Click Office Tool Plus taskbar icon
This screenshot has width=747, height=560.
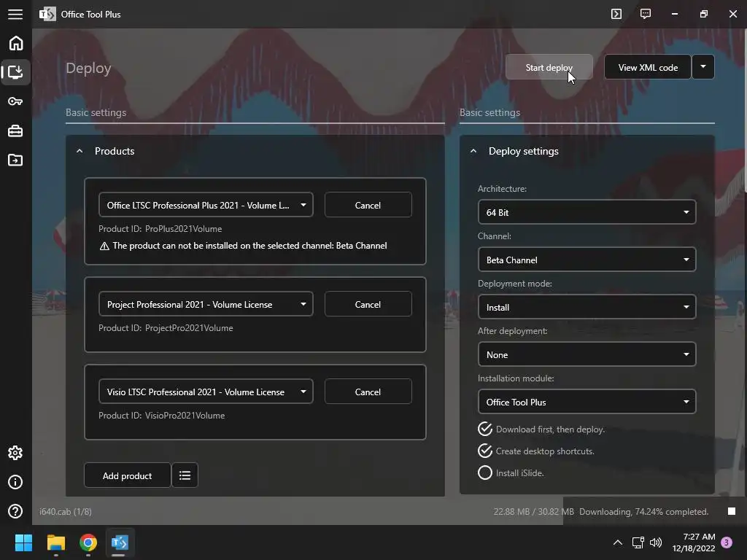pyautogui.click(x=120, y=542)
